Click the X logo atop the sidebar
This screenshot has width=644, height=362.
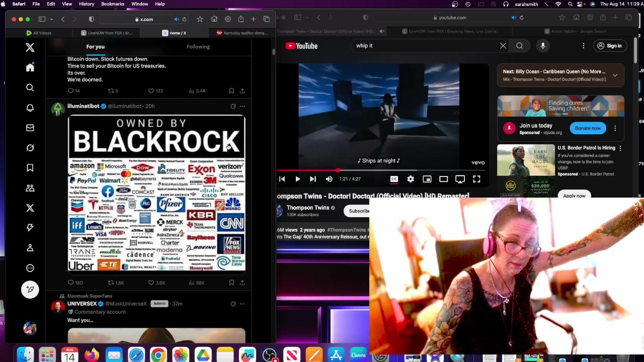[30, 47]
